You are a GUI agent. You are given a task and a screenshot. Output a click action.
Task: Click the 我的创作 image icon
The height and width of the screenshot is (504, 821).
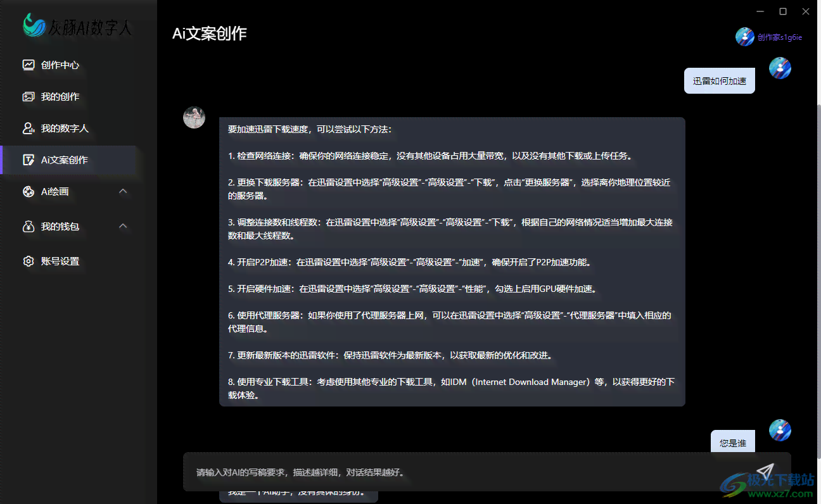tap(29, 96)
